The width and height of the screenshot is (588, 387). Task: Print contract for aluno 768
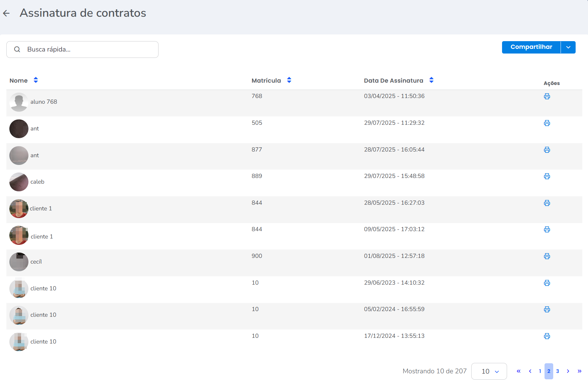tap(547, 96)
